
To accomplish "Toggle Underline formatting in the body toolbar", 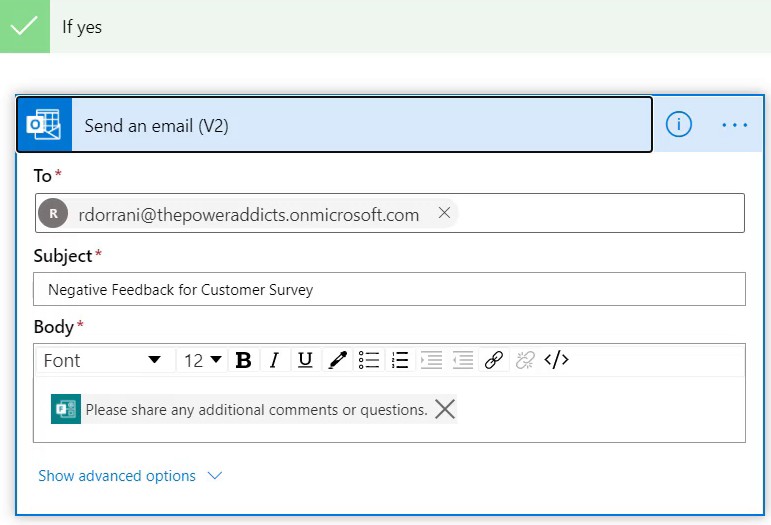I will (305, 360).
